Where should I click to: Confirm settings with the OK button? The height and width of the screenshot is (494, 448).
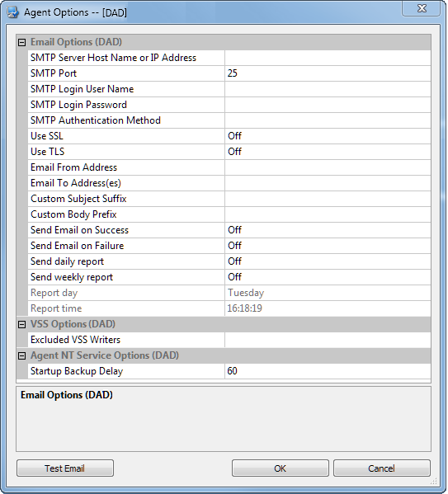[281, 468]
